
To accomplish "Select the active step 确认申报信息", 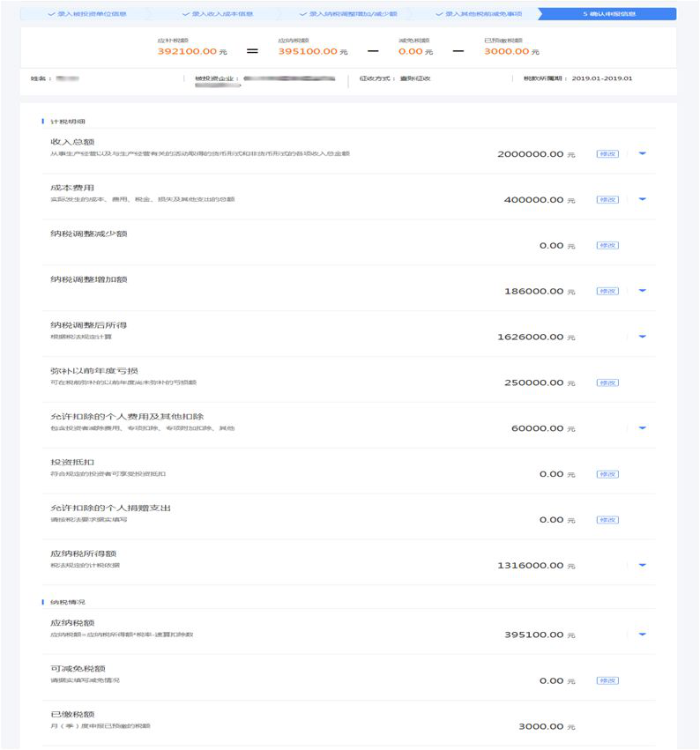I will pos(608,14).
